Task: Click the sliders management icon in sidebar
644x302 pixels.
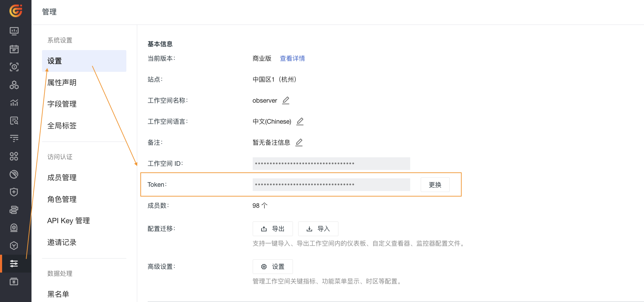Action: tap(14, 263)
